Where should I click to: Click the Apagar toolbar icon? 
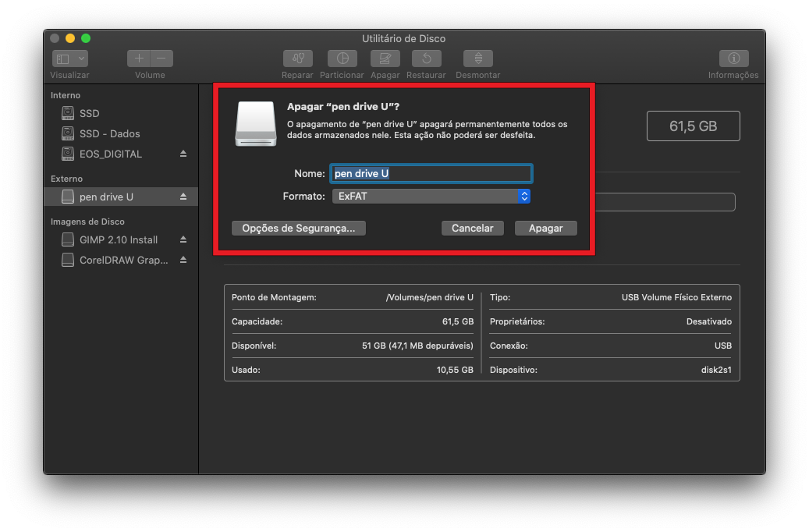[x=385, y=59]
